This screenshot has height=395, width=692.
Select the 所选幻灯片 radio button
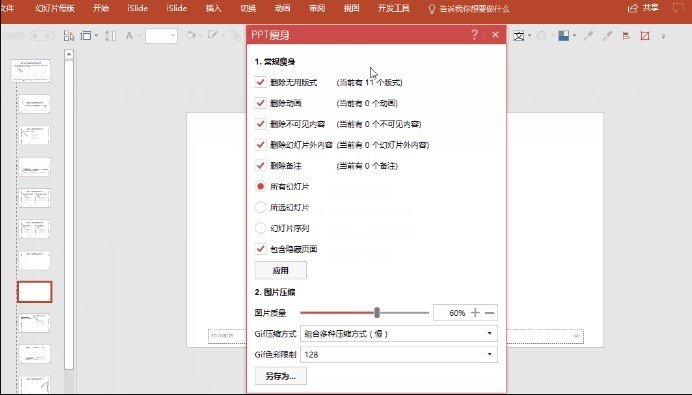pos(260,207)
